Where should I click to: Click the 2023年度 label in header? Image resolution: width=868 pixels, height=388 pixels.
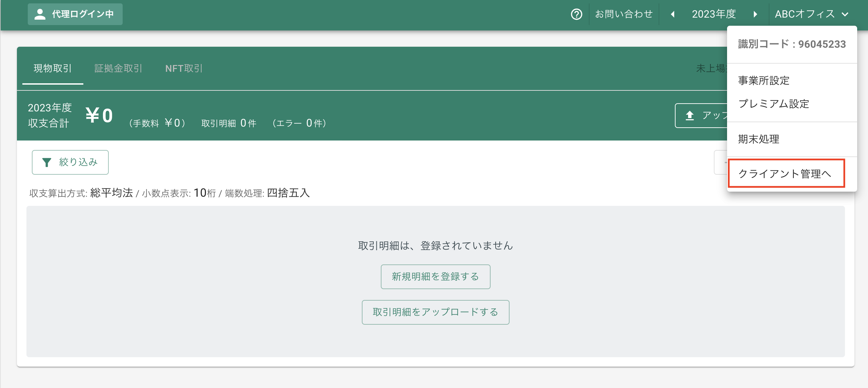pos(714,14)
